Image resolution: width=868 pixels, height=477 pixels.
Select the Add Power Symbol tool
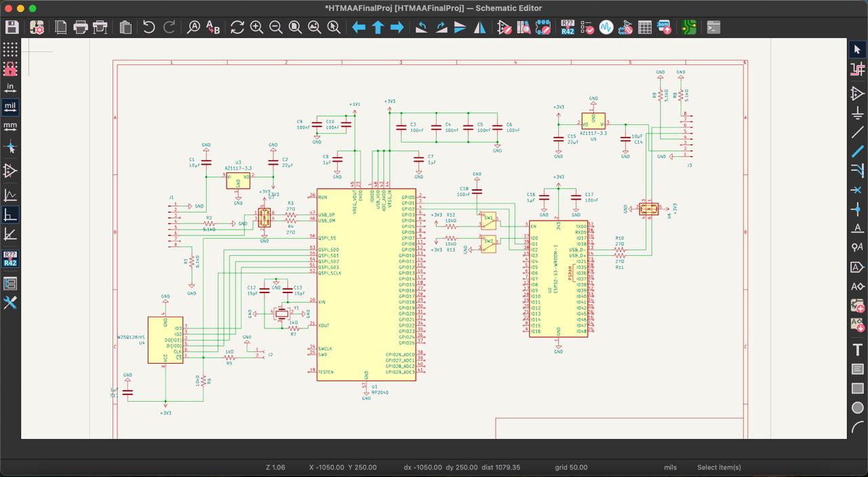tap(858, 113)
